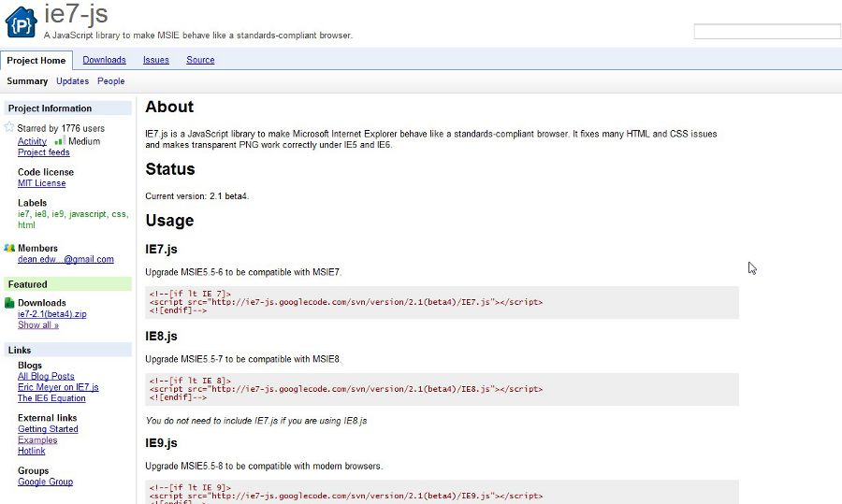Click 'Starred by 1776 users' text
The image size is (842, 504).
coord(61,128)
